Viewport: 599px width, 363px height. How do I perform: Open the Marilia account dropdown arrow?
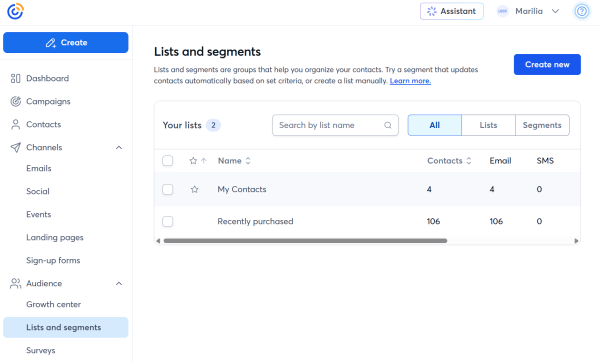click(x=555, y=11)
